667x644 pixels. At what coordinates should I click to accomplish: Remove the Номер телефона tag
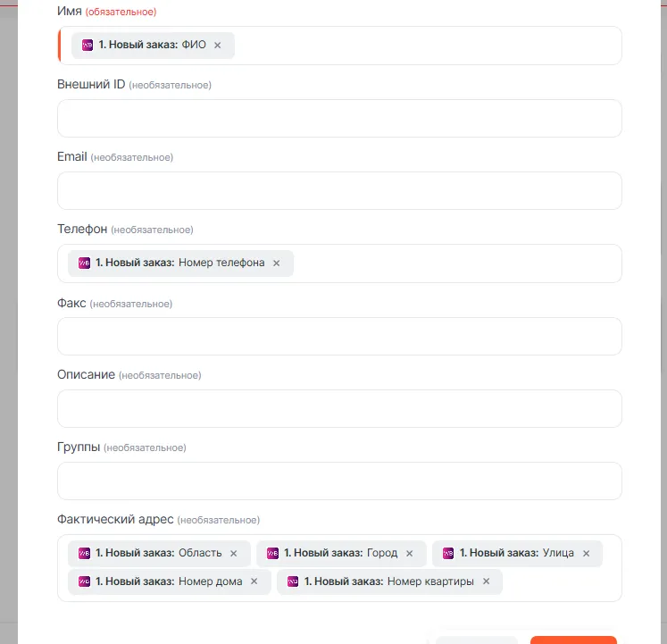(x=276, y=263)
